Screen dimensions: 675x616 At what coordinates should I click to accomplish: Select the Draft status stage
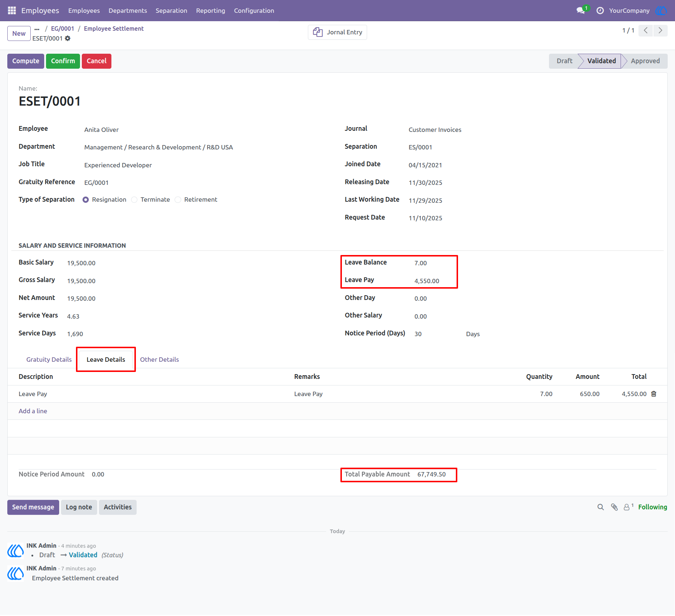(564, 61)
